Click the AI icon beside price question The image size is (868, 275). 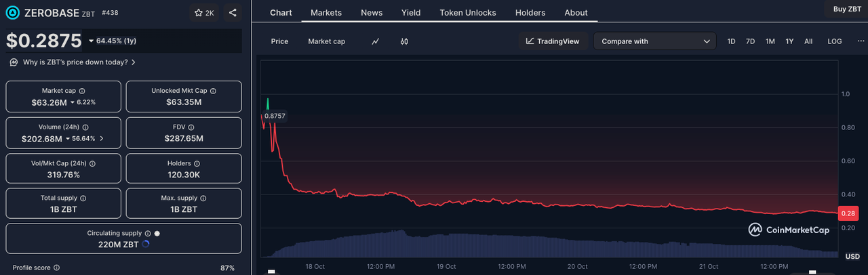pyautogui.click(x=15, y=62)
